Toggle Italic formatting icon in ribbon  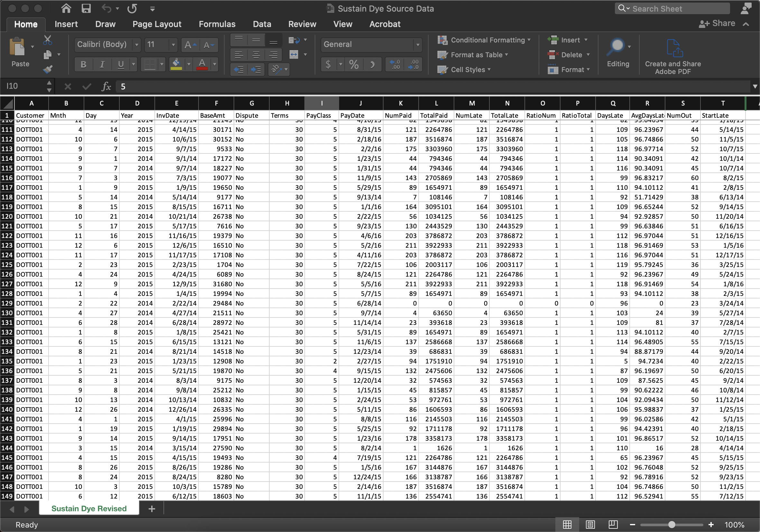tap(101, 64)
